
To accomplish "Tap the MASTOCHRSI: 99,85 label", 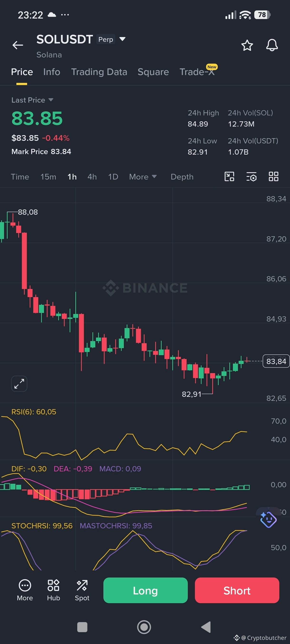I will pyautogui.click(x=116, y=526).
